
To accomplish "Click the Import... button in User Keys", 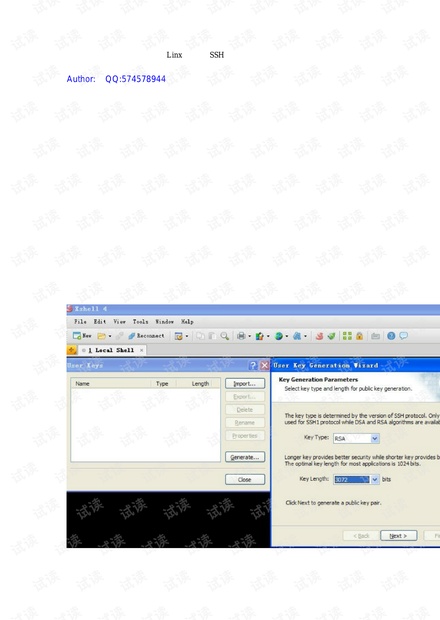I will [x=245, y=384].
